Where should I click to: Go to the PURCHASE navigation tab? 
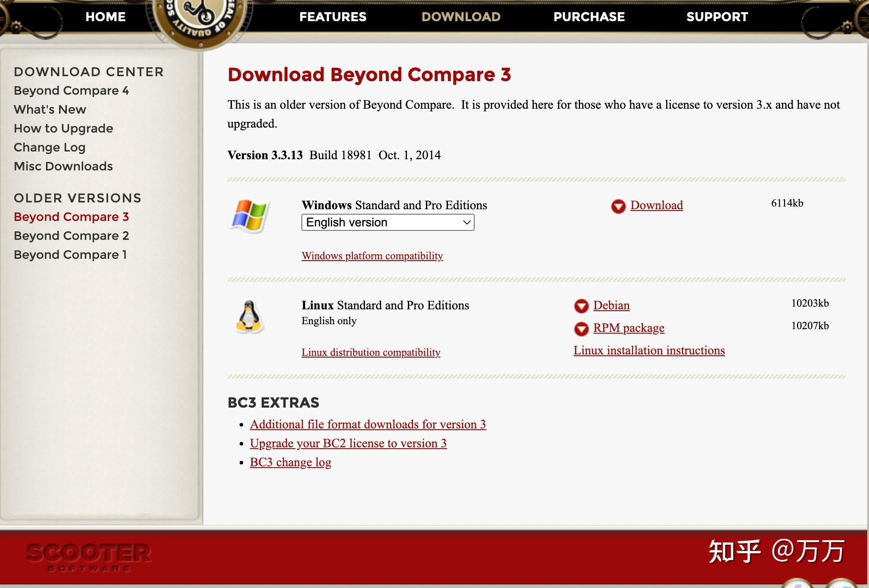[589, 17]
